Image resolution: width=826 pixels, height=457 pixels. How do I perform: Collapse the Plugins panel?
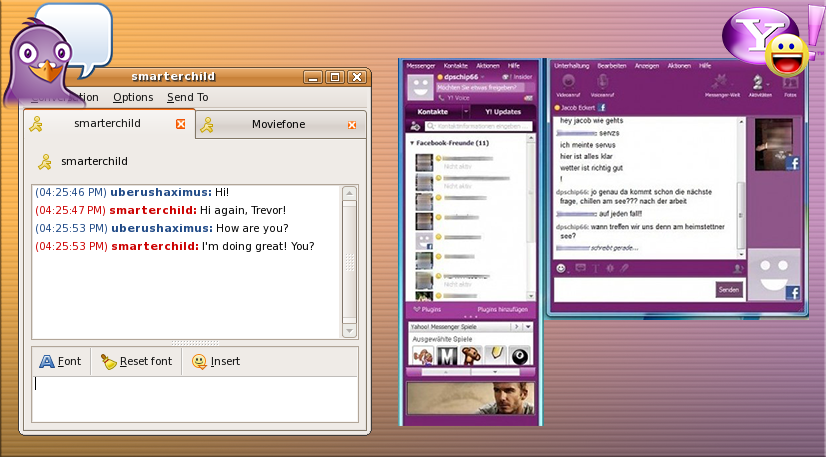coord(427,310)
